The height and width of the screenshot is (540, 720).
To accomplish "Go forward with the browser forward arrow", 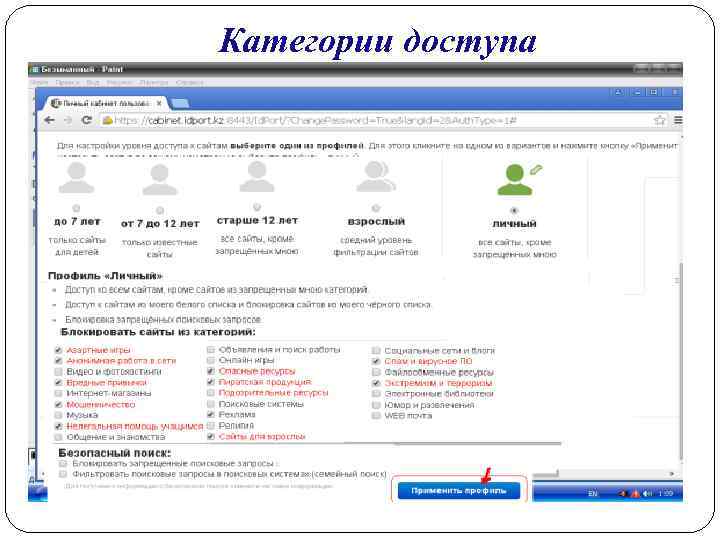I will (x=68, y=120).
